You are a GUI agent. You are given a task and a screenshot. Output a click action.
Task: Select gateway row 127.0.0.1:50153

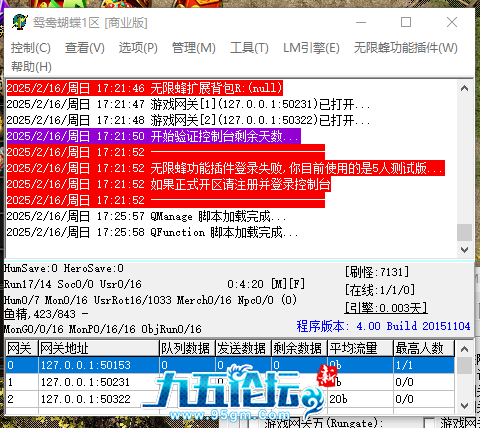click(x=230, y=365)
